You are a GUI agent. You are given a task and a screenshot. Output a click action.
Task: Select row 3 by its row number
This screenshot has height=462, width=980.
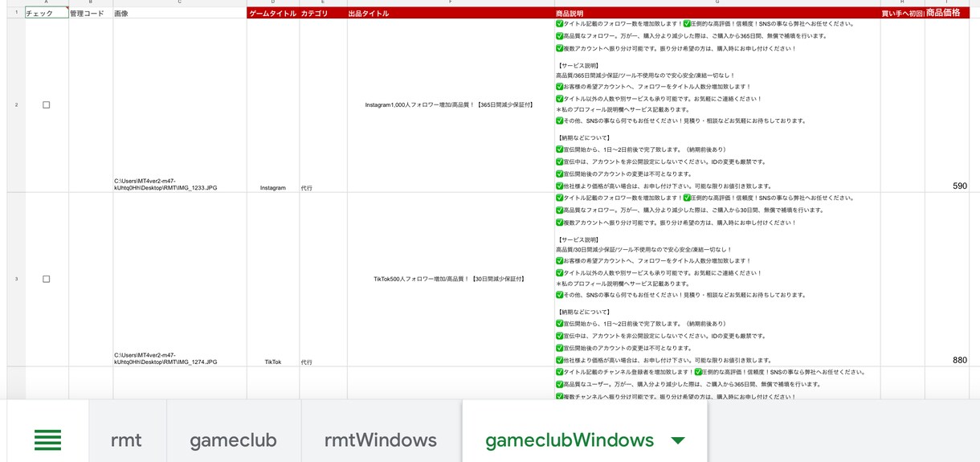pos(16,279)
